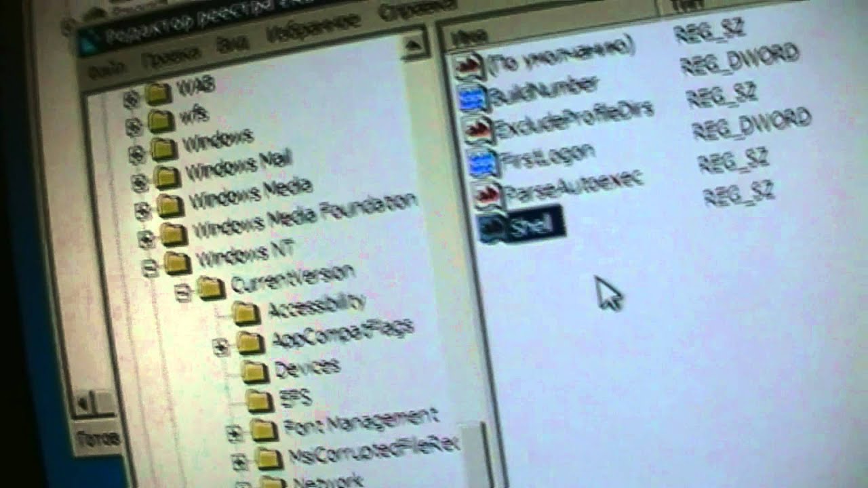Screen dimensions: 868x488
Task: Select the Windows NT key label
Action: click(245, 252)
